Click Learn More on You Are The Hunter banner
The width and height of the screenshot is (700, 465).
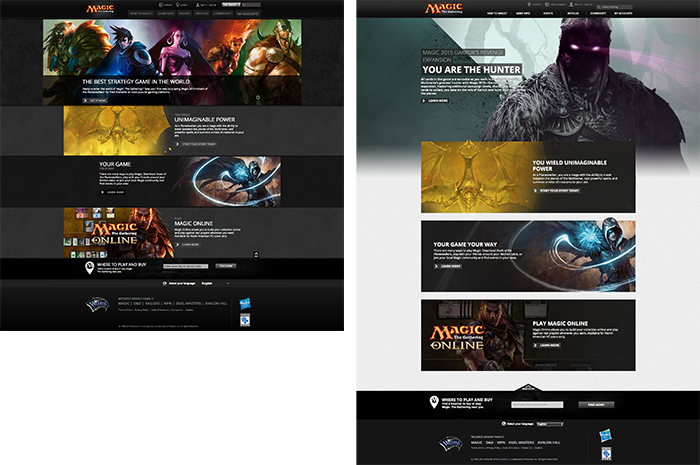click(435, 101)
